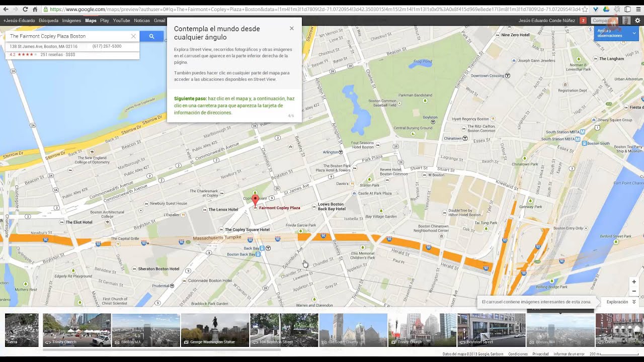Open Play in the Google bar

pyautogui.click(x=105, y=21)
